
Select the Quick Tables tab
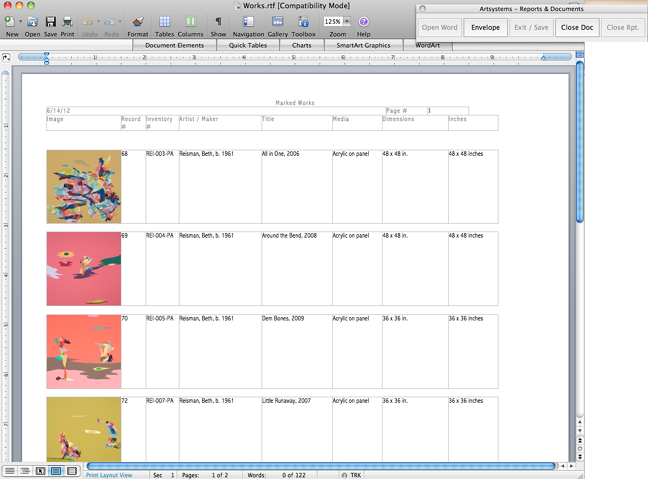[247, 45]
